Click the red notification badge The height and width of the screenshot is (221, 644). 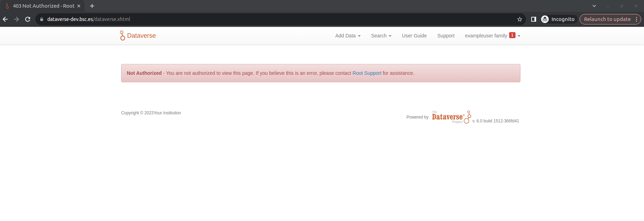512,35
